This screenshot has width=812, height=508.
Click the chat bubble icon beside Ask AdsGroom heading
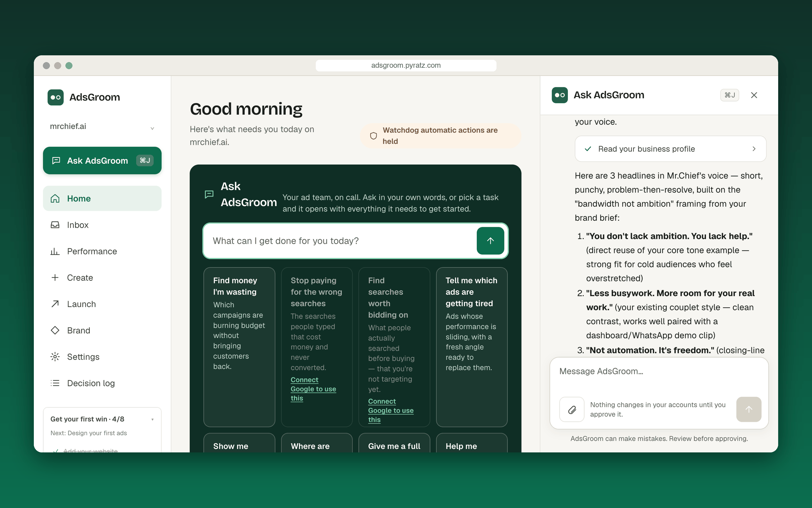coord(209,194)
